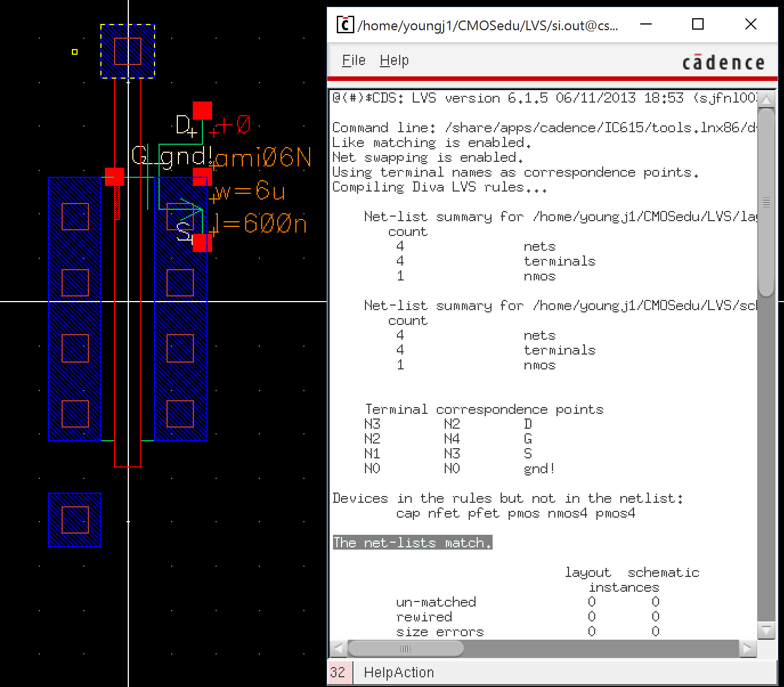The image size is (784, 687).
Task: Click the HelpAction status bar text
Action: pos(399,673)
